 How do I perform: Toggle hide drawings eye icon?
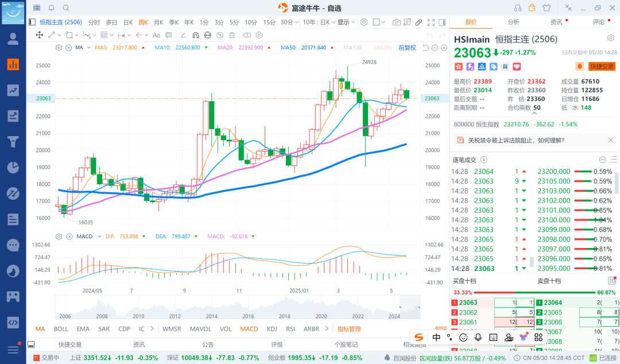pos(220,35)
